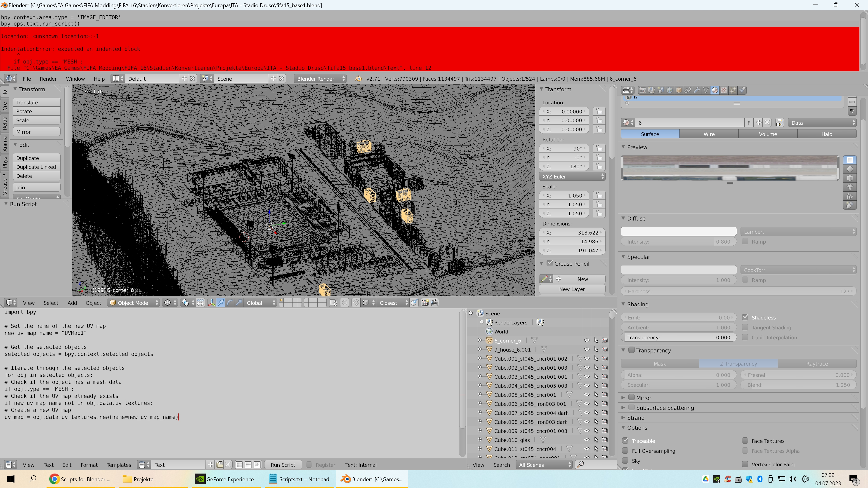Open CookTorr specular shader dropdown

point(799,270)
